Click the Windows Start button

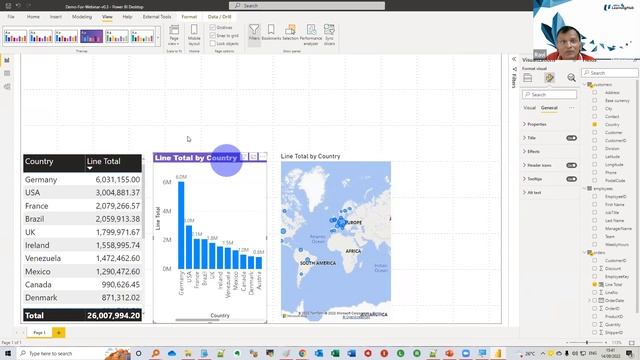pyautogui.click(x=7, y=353)
